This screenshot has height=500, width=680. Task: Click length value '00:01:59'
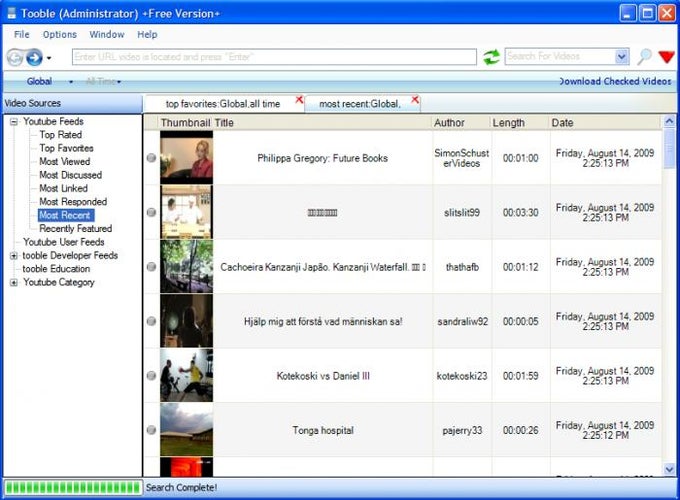(520, 376)
